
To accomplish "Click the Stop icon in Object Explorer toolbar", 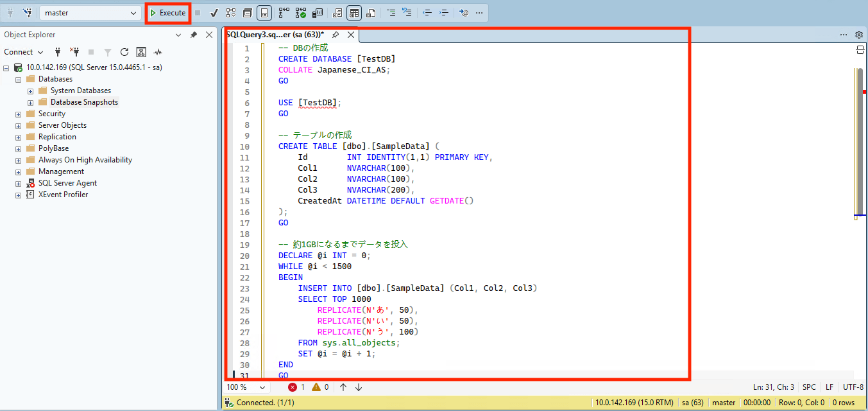I will [91, 52].
